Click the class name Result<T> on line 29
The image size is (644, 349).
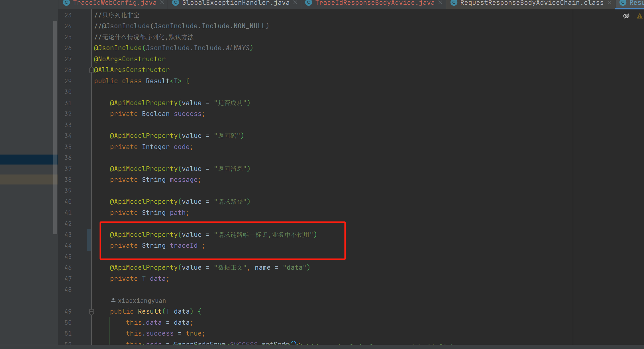click(164, 81)
